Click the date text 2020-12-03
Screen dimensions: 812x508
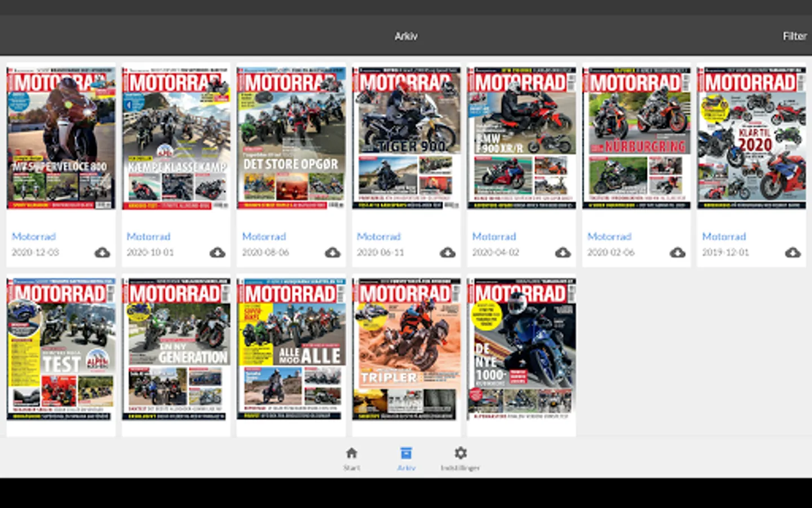[36, 252]
